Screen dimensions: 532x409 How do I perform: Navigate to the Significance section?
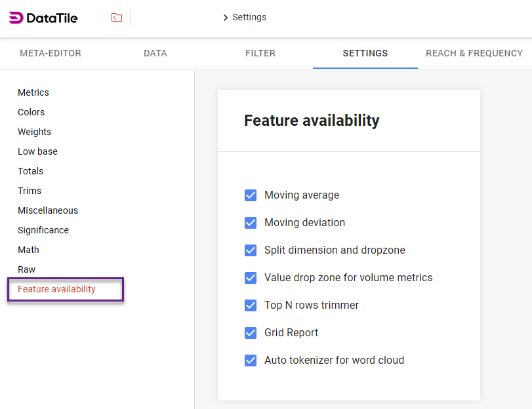tap(43, 230)
